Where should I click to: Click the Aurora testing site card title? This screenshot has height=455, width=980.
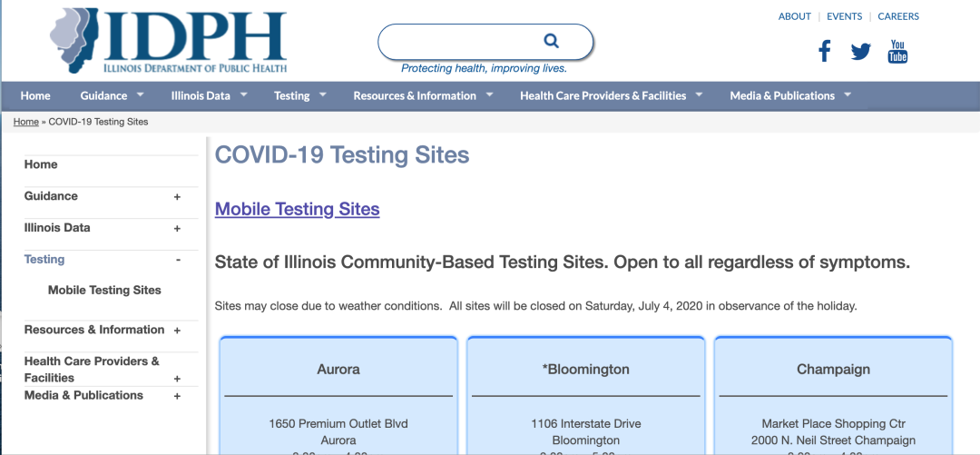(338, 370)
